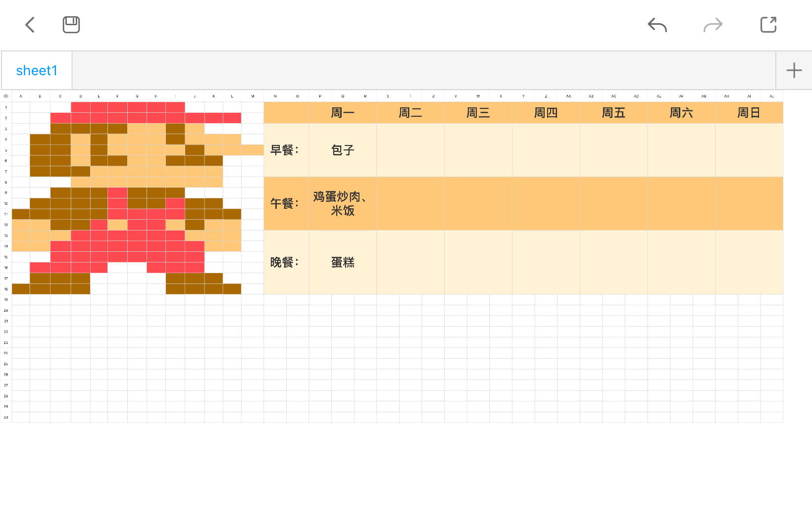Select the 周四 header cell

pos(546,113)
